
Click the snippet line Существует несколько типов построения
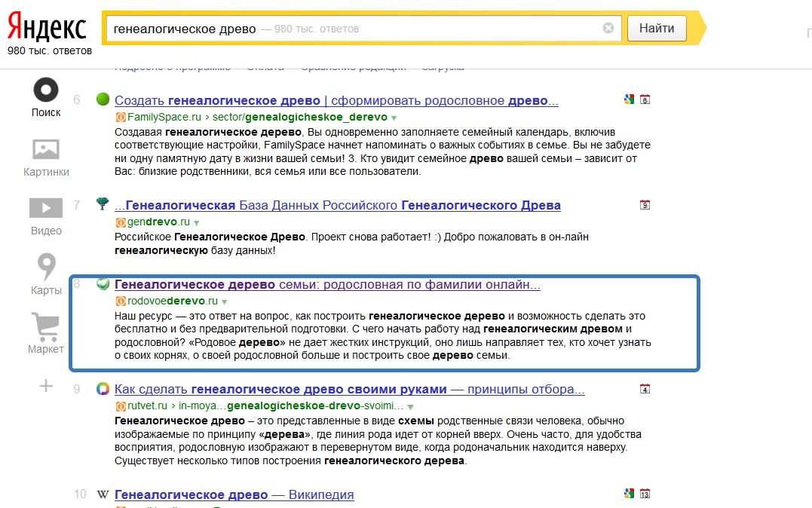pyautogui.click(x=290, y=461)
